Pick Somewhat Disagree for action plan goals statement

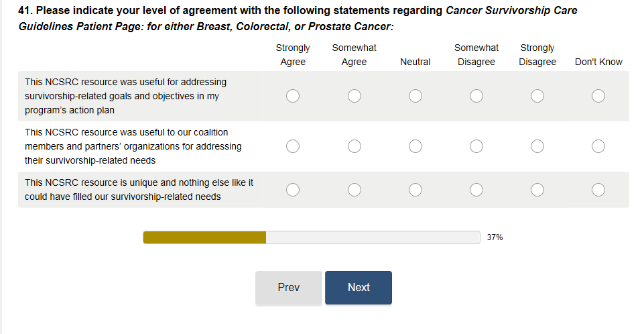(x=476, y=97)
